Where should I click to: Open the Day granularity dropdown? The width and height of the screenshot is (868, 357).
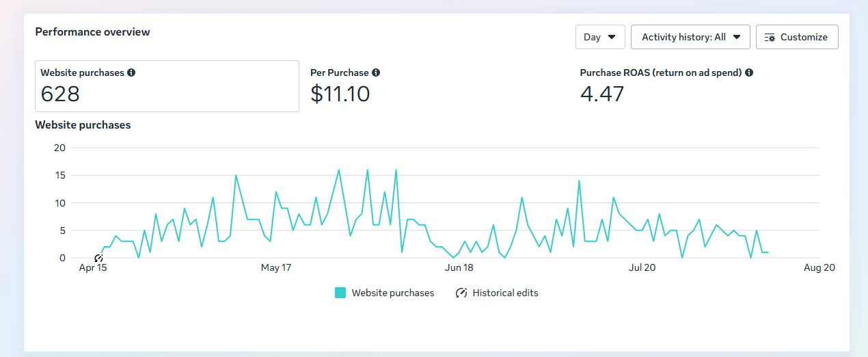600,37
